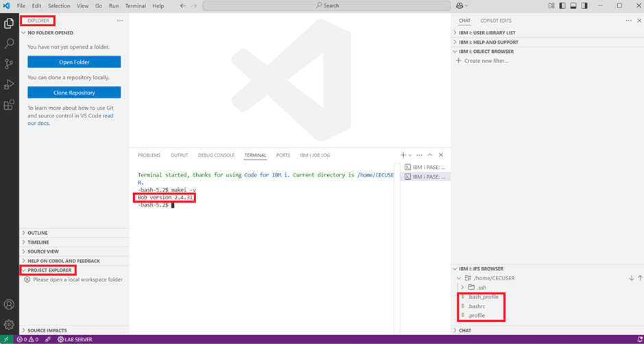Click the Open Folder button
Screen dimensions: 644x344
[x=74, y=62]
